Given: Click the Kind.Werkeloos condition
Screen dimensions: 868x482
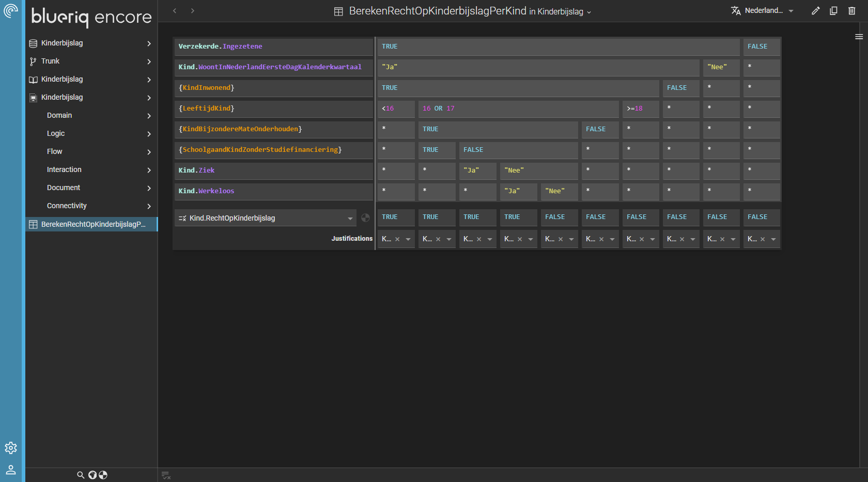Looking at the screenshot, I should pyautogui.click(x=273, y=191).
